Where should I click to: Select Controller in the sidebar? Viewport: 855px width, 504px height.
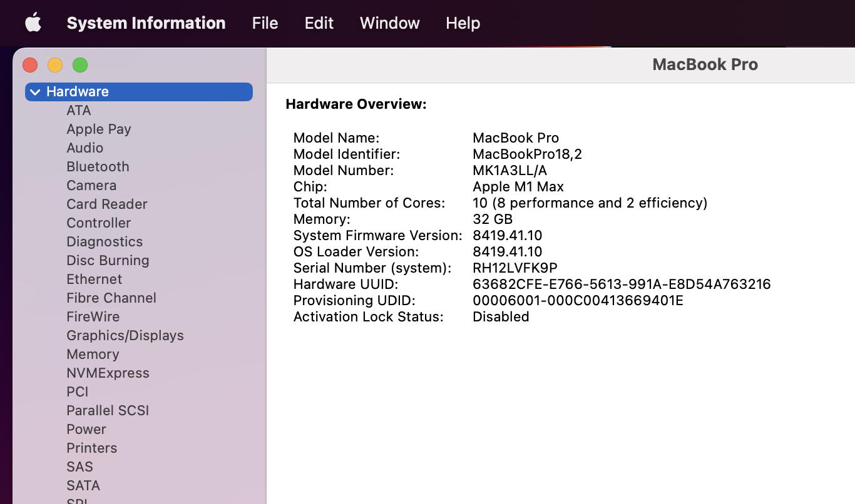99,223
